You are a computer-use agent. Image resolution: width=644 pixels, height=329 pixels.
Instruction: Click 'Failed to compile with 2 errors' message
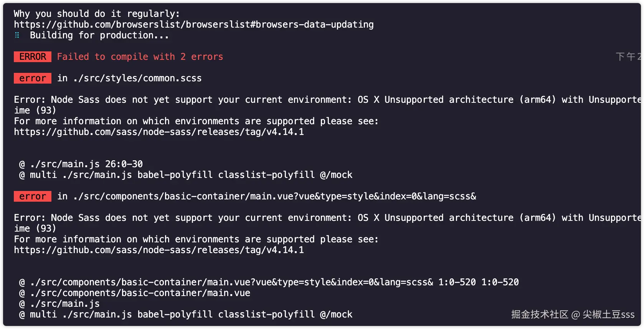140,57
